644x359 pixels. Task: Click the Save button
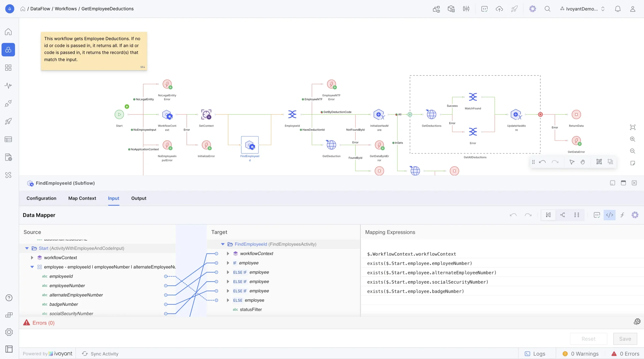[x=625, y=339]
